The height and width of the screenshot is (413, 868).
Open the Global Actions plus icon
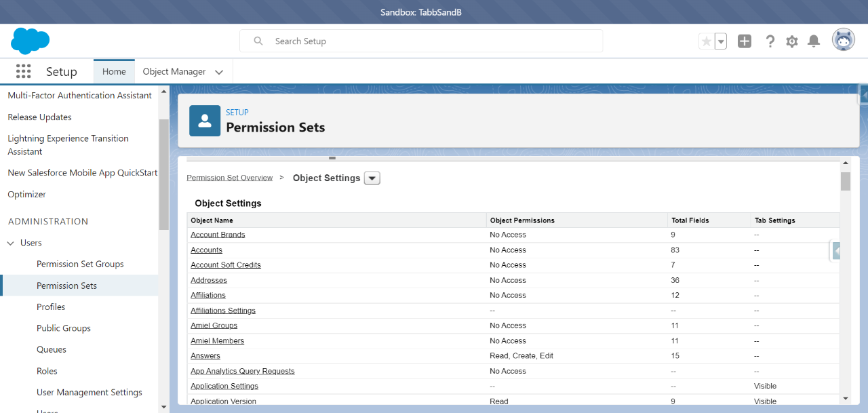(x=745, y=41)
